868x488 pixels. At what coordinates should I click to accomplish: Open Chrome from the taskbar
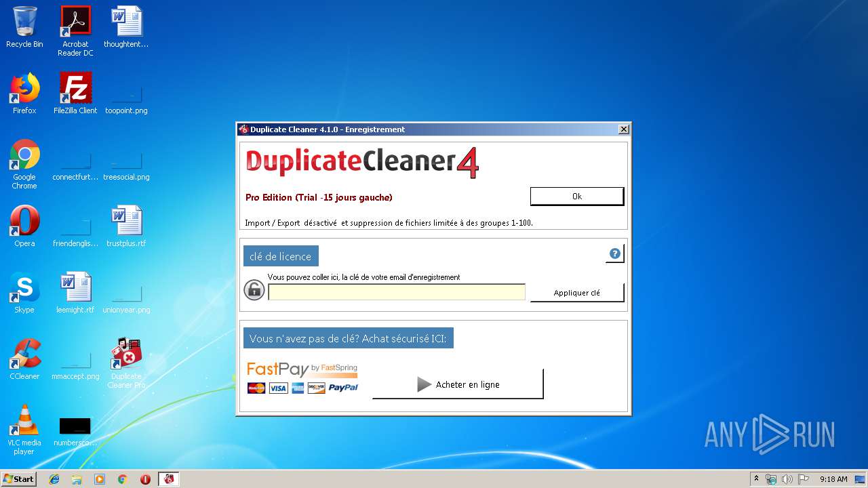point(123,479)
